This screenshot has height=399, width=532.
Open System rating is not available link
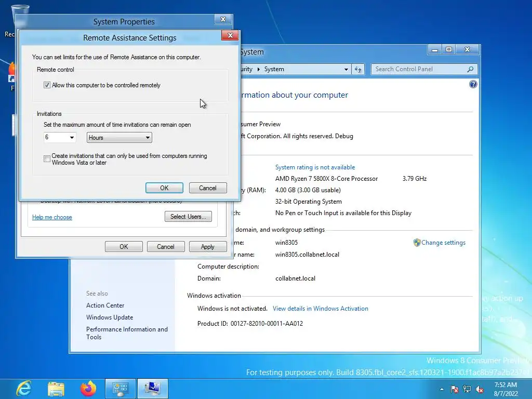click(315, 167)
